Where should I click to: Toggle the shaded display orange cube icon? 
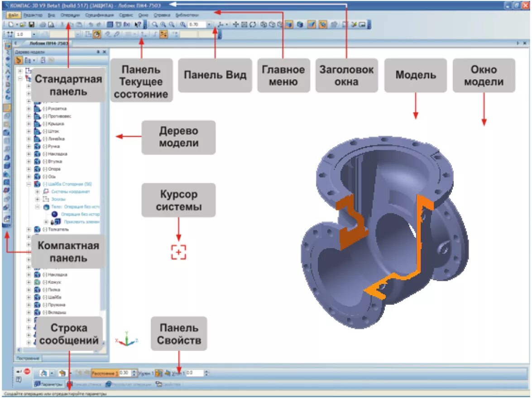coord(289,24)
